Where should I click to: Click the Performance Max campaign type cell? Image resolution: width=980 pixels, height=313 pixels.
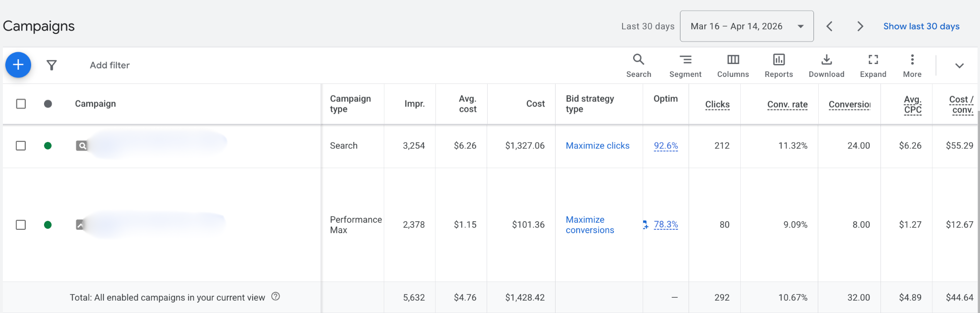point(356,225)
